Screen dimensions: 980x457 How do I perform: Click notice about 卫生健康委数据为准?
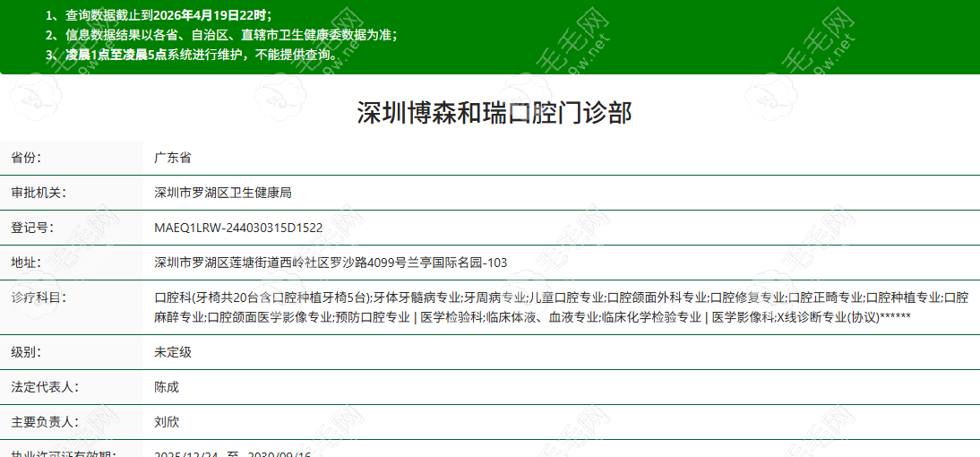pos(221,35)
